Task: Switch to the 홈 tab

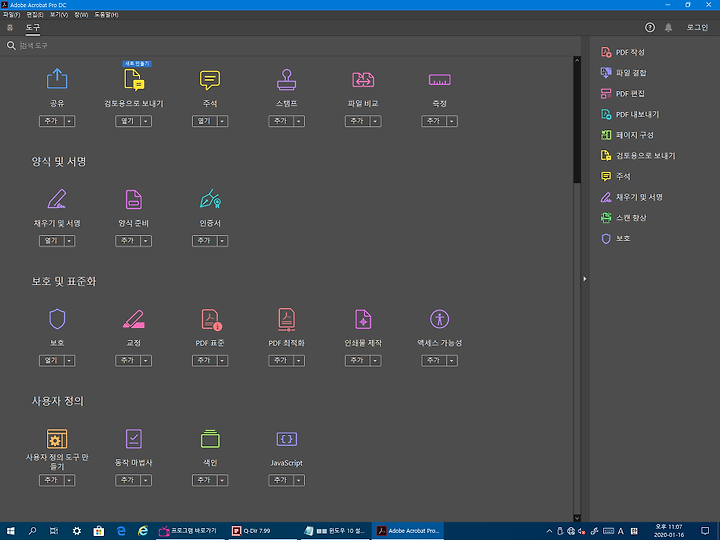Action: coord(10,28)
